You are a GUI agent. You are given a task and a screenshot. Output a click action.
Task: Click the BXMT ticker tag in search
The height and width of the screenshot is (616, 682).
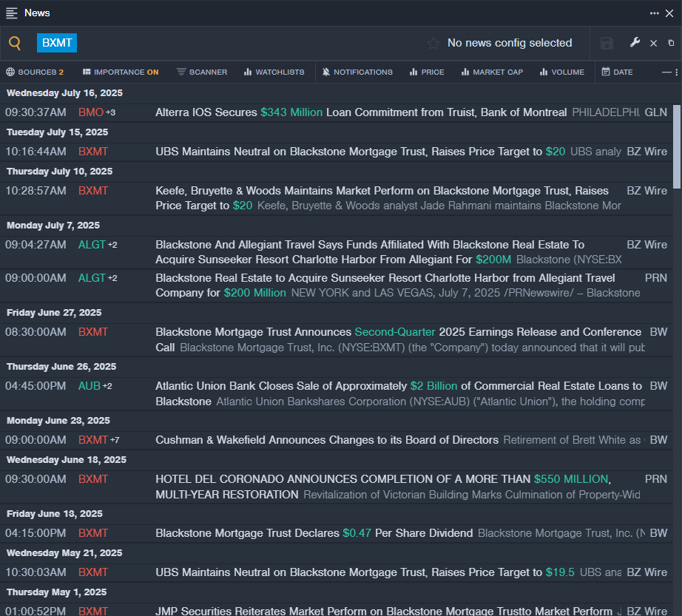point(57,43)
